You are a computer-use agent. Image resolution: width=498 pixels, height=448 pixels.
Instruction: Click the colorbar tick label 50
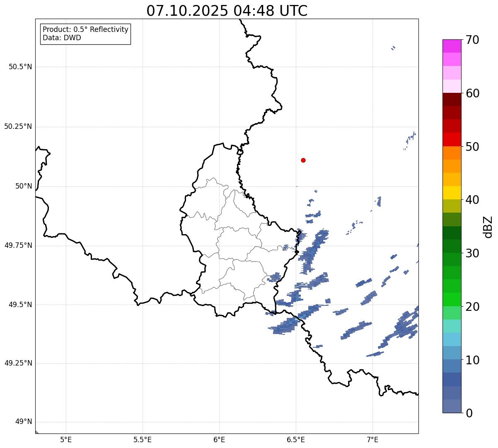tap(472, 147)
